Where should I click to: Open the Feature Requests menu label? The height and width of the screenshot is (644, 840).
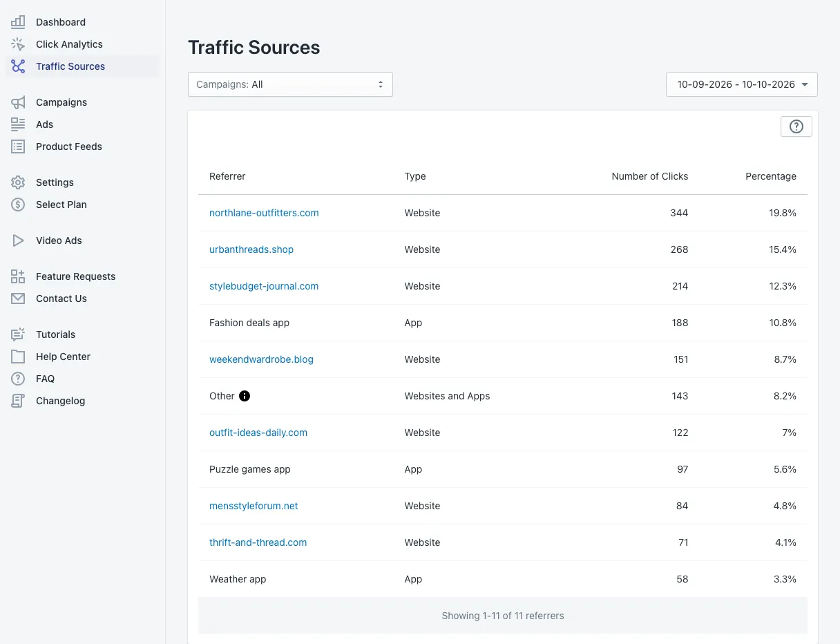point(76,276)
